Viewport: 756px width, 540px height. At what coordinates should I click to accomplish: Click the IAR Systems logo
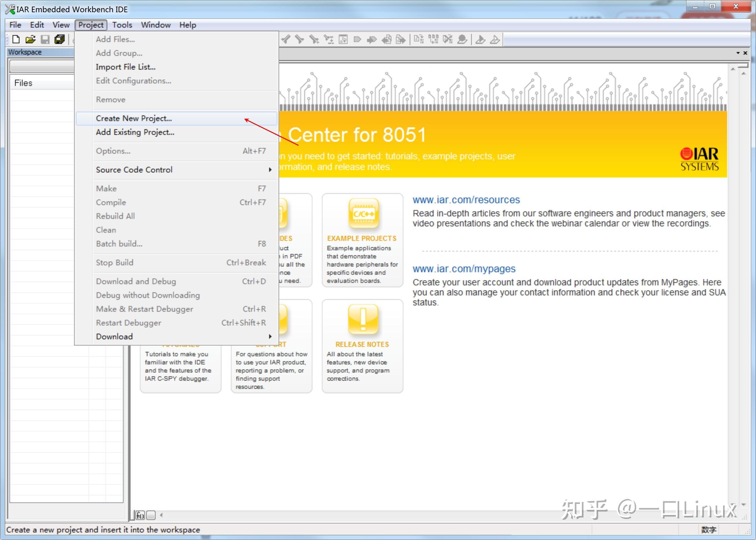[700, 159]
